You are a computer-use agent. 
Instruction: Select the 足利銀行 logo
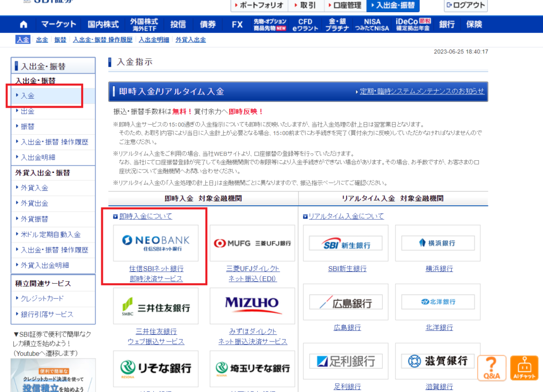(346, 361)
